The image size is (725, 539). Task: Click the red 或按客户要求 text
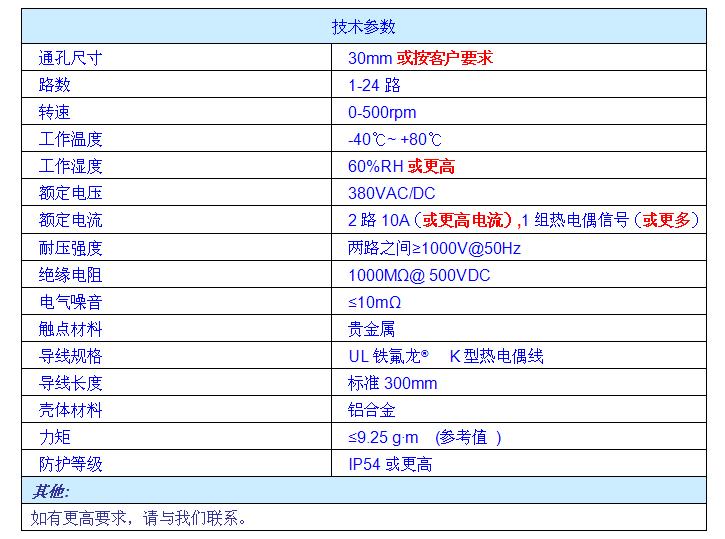[444, 58]
